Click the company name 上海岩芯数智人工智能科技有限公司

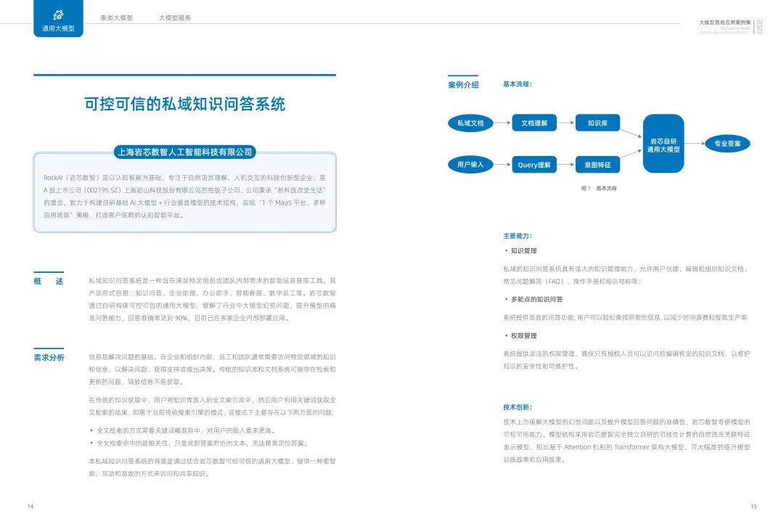pyautogui.click(x=185, y=152)
